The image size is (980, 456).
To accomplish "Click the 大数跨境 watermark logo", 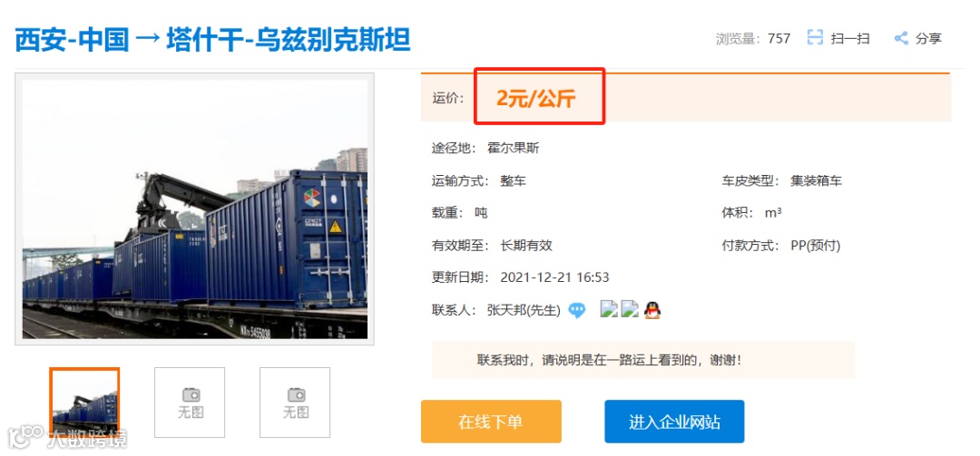I will pos(67,438).
